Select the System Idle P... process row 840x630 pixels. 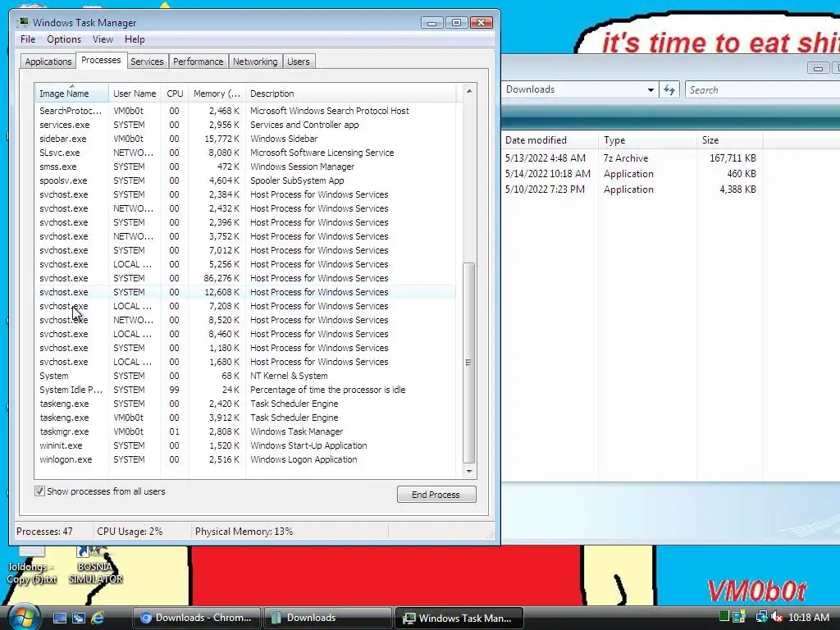click(245, 390)
